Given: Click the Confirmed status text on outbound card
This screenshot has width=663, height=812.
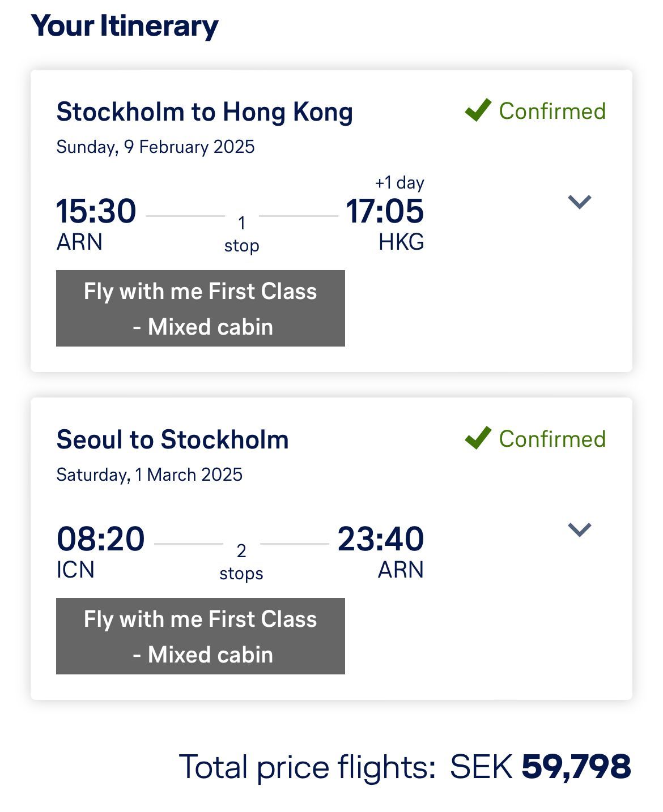Looking at the screenshot, I should 552,111.
